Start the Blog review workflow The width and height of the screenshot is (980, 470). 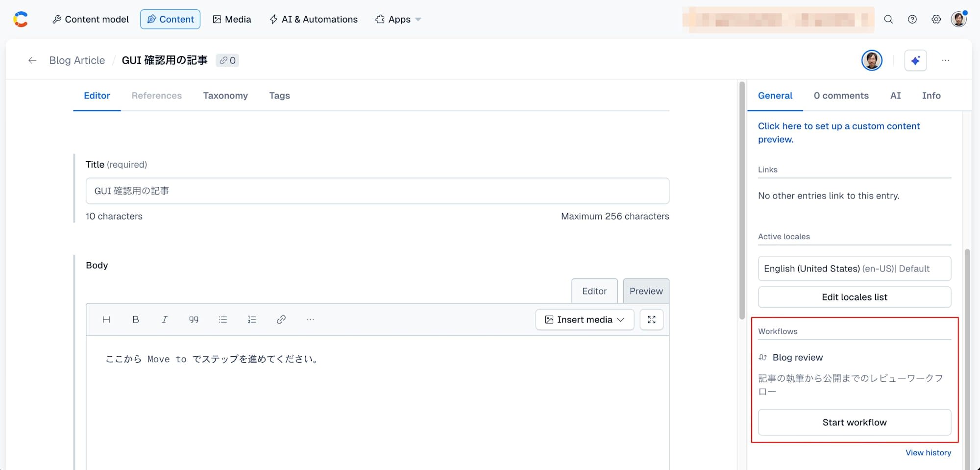(x=855, y=422)
